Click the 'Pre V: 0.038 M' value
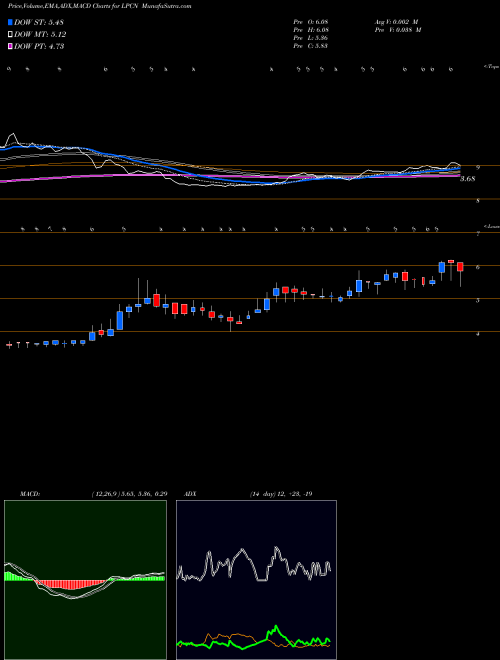 pyautogui.click(x=397, y=30)
